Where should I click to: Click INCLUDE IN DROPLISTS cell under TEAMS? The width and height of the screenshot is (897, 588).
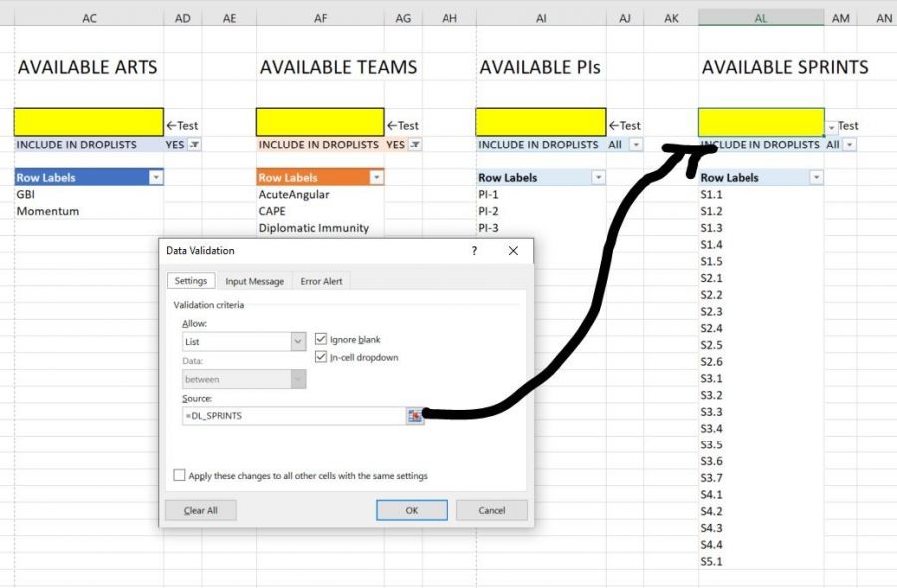point(320,145)
